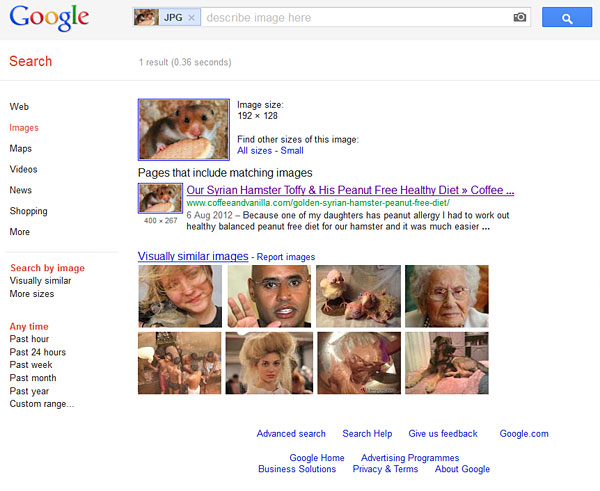This screenshot has height=491, width=600.
Task: Filter results to Past year
Action: click(x=29, y=391)
